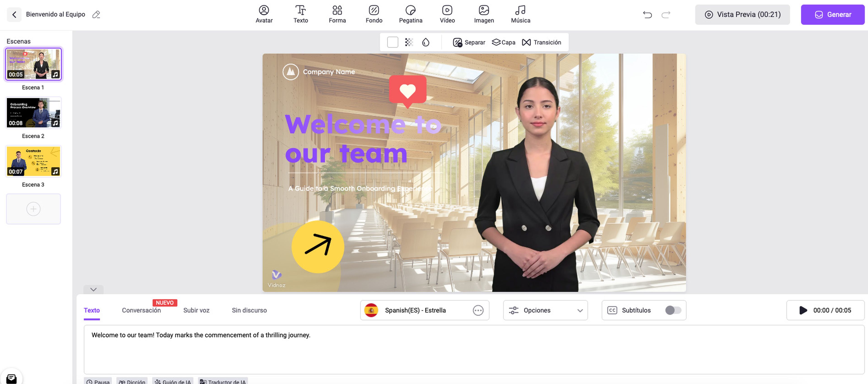Switch to the Conversación tab

point(141,310)
